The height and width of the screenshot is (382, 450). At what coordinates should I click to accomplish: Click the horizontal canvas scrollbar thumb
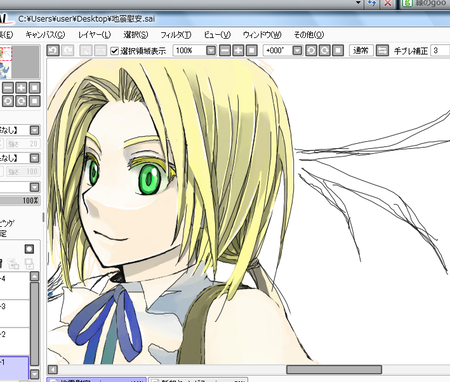click(334, 369)
